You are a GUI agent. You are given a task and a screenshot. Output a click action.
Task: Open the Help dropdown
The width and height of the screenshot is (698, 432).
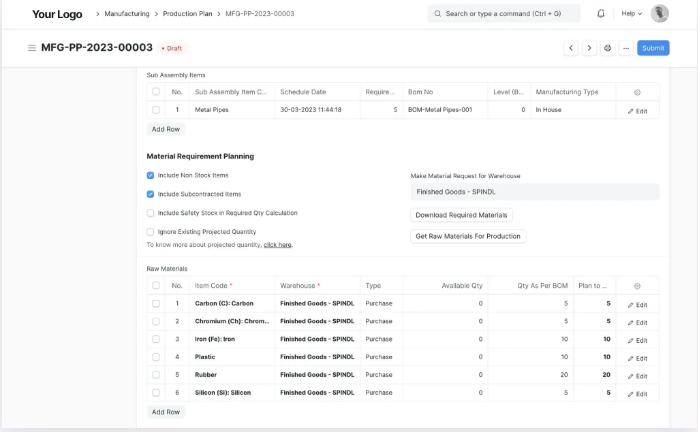(x=632, y=14)
